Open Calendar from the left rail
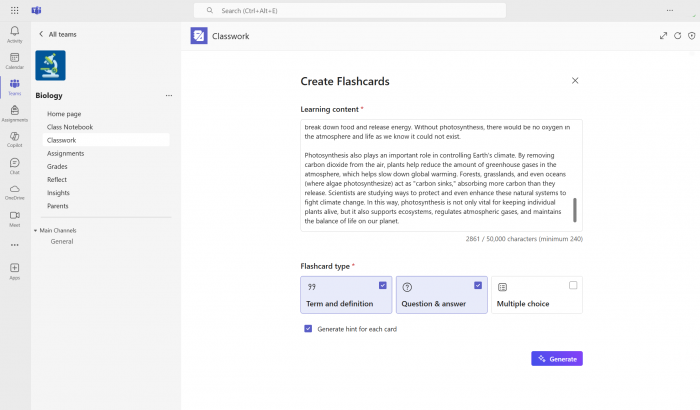 (x=14, y=59)
